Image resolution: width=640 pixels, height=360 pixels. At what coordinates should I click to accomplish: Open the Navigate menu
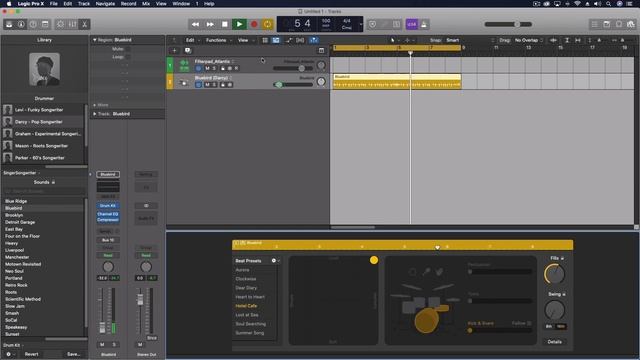click(x=105, y=4)
